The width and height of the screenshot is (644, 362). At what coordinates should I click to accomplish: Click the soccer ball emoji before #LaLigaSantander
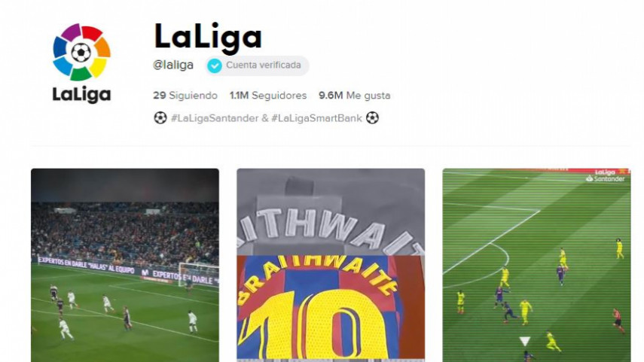click(x=160, y=118)
